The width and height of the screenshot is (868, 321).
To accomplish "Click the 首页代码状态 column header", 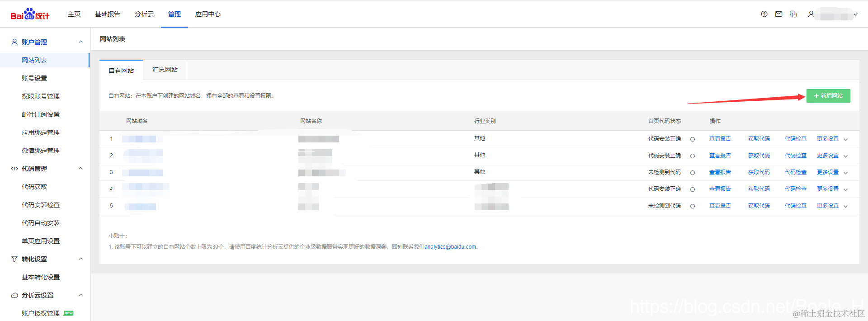I will (665, 121).
